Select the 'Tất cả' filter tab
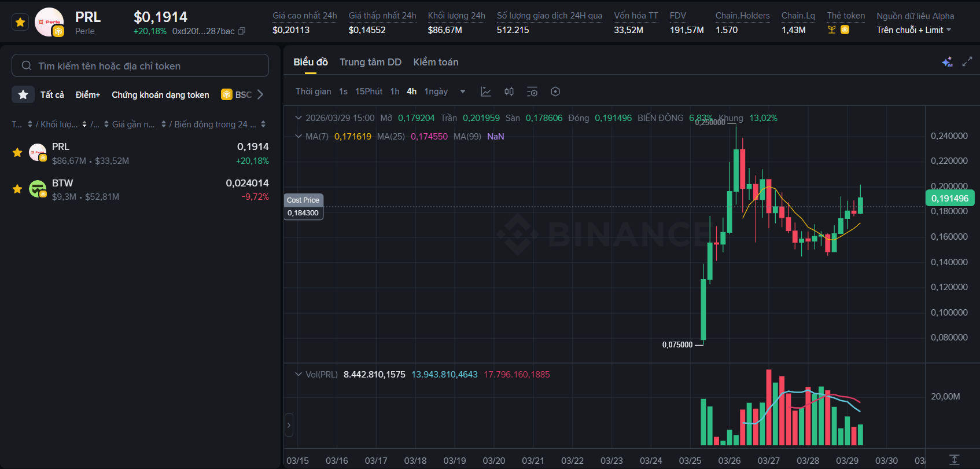Image resolution: width=980 pixels, height=469 pixels. 52,94
